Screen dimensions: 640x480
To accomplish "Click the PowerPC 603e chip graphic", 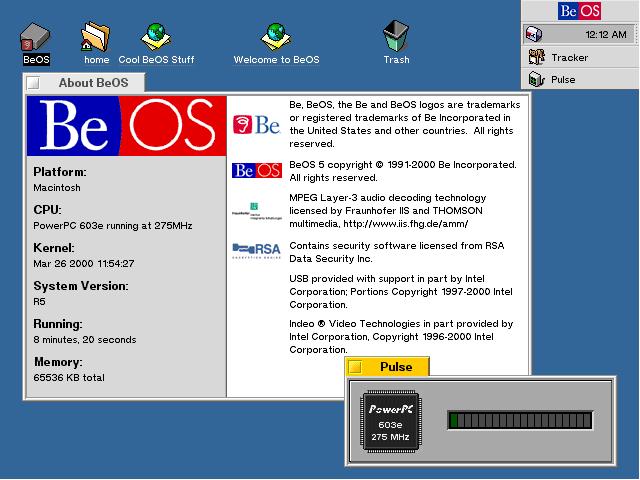I will [x=390, y=422].
